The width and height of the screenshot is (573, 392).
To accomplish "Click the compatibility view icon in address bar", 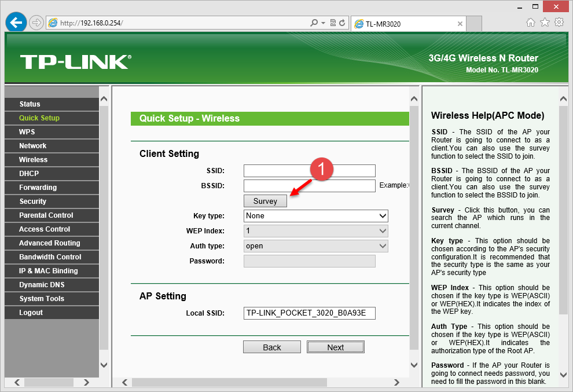I will 333,23.
